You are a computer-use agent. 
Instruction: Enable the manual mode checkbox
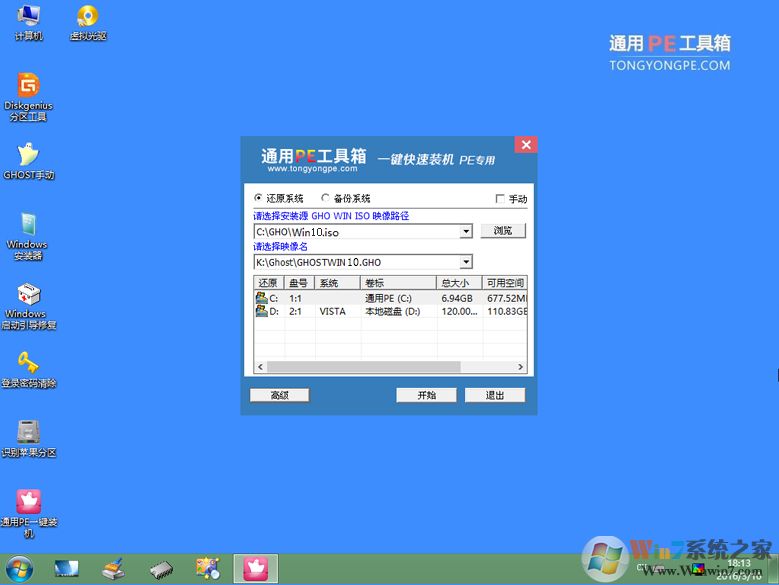[500, 199]
